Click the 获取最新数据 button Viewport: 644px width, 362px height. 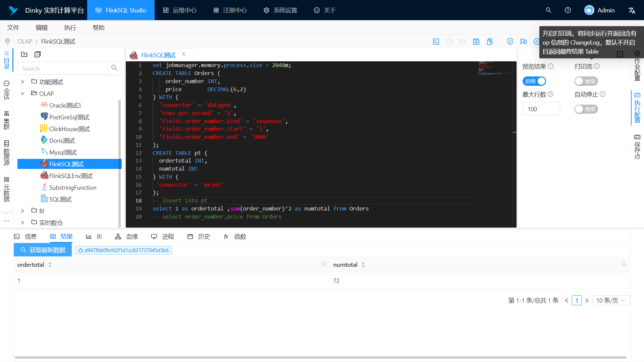tap(43, 250)
